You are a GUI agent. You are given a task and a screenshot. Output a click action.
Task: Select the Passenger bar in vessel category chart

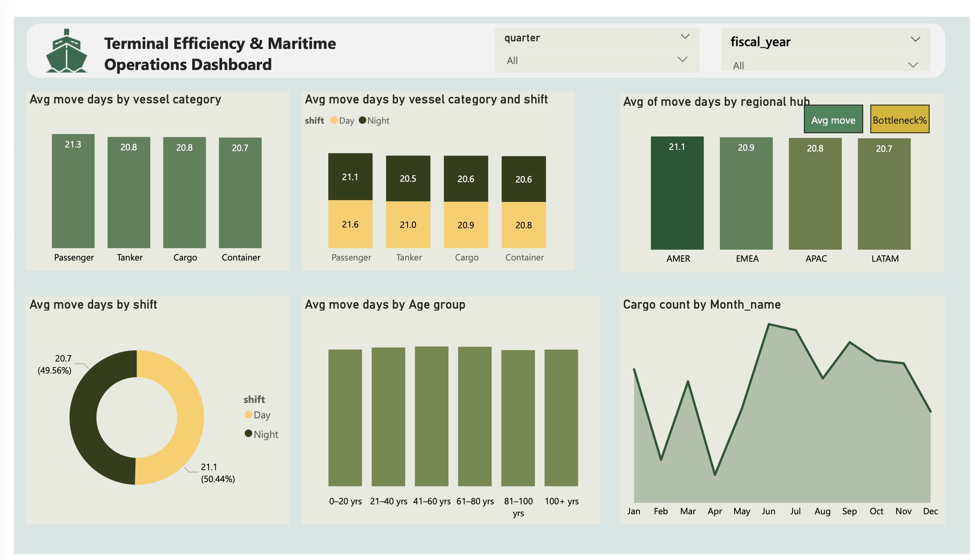[73, 191]
